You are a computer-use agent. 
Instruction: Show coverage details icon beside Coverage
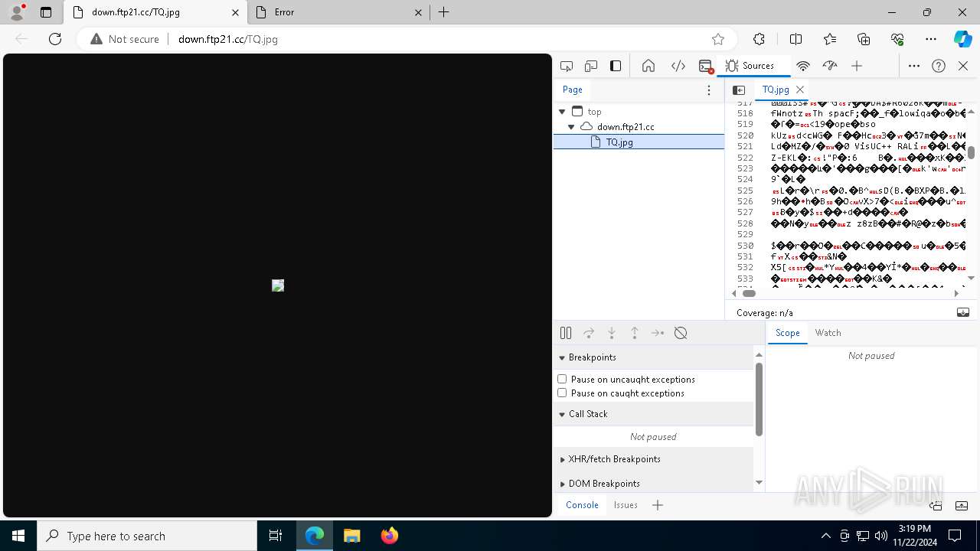pos(963,312)
